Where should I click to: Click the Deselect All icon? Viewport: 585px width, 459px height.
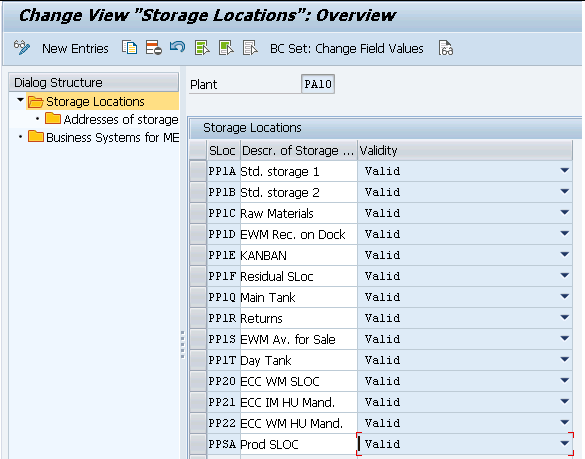pos(250,48)
